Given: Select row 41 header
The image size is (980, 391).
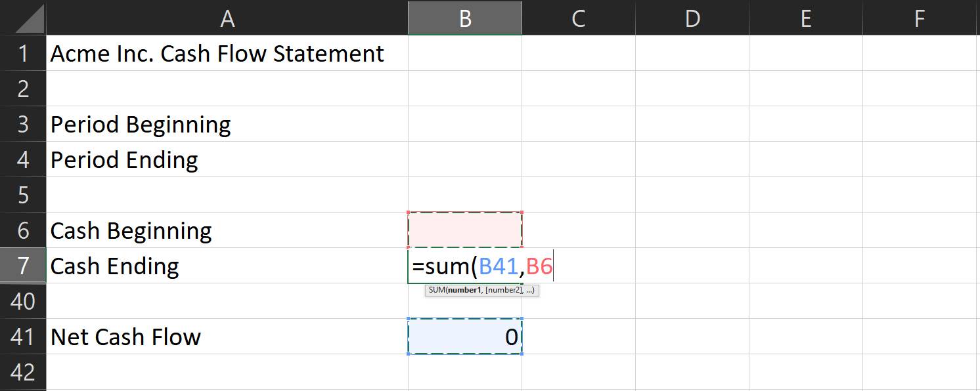Looking at the screenshot, I should click(x=23, y=337).
